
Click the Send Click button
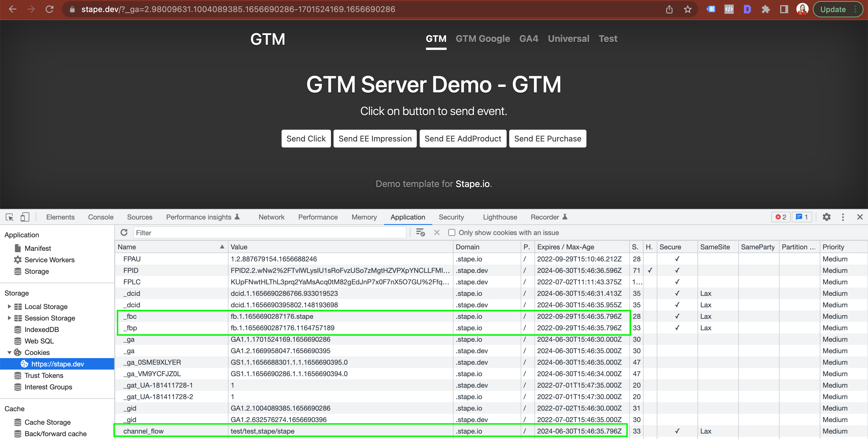click(306, 138)
